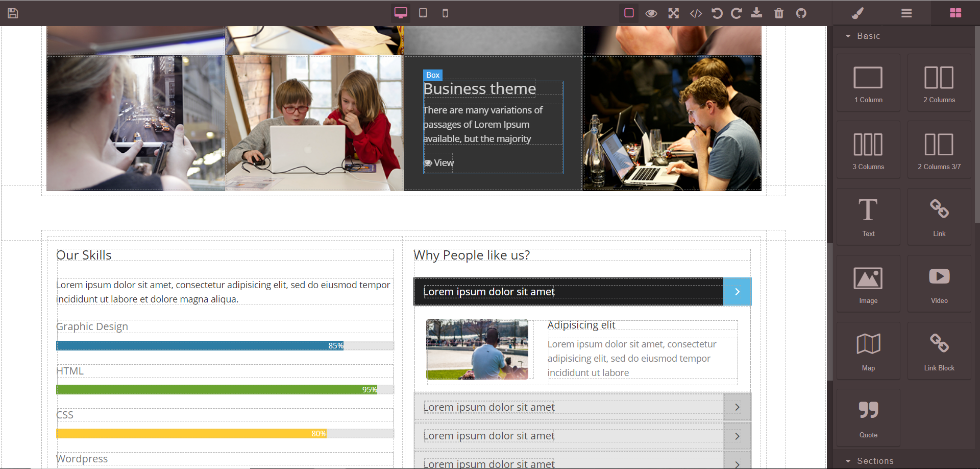This screenshot has width=980, height=469.
Task: Select the Link block
Action: [939, 217]
